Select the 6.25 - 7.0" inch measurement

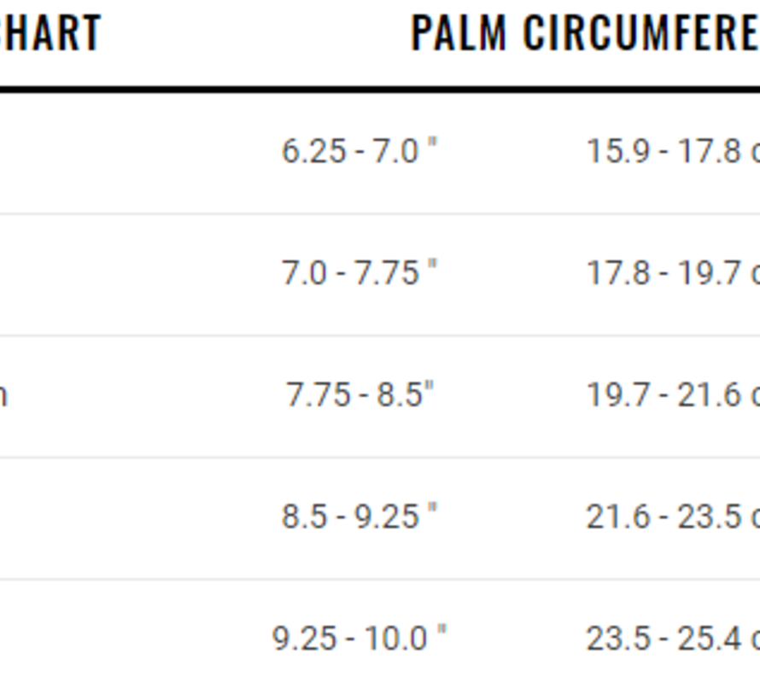coord(360,151)
